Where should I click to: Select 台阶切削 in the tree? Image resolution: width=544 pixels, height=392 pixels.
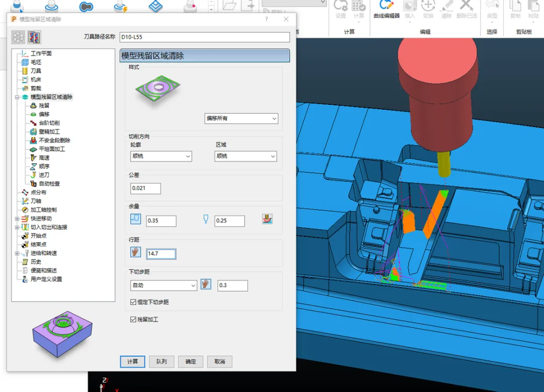(x=49, y=123)
